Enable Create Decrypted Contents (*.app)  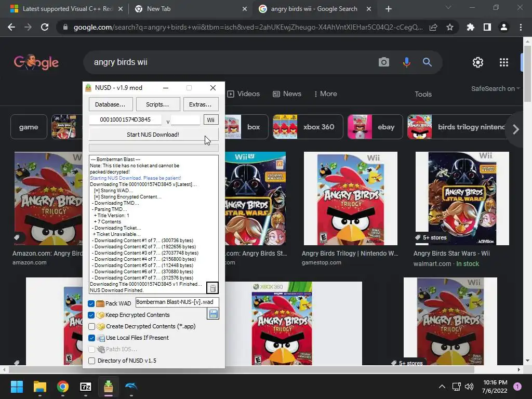[91, 326]
